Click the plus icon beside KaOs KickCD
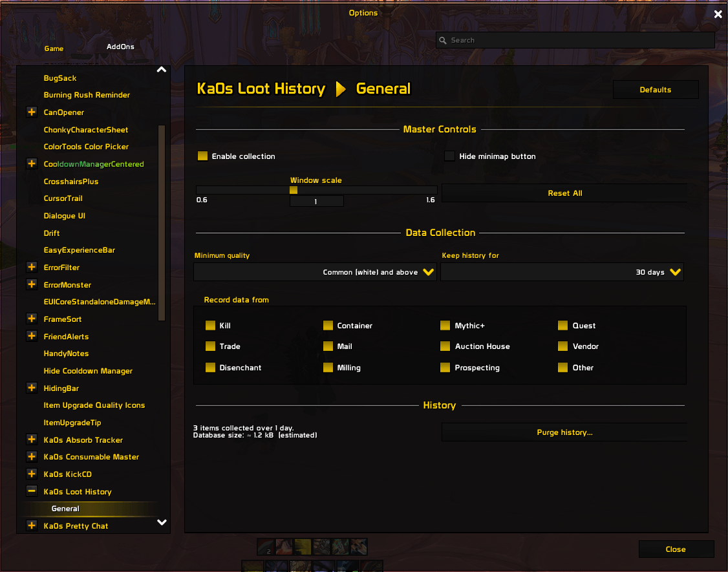Viewport: 728px width, 572px height. 32,474
